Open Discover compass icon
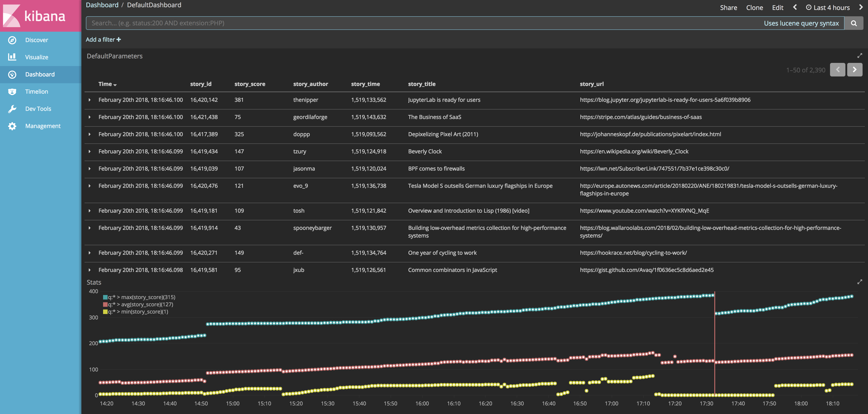Image resolution: width=868 pixels, height=414 pixels. point(12,40)
